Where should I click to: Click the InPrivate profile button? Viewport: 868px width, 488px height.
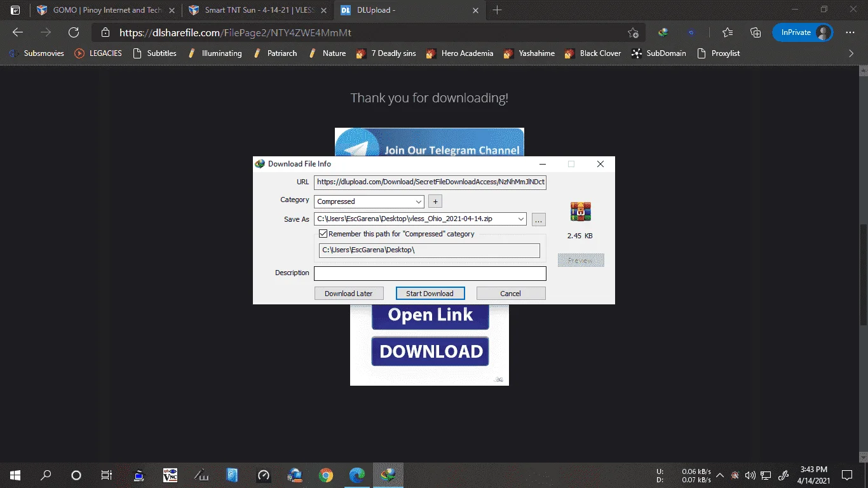803,32
